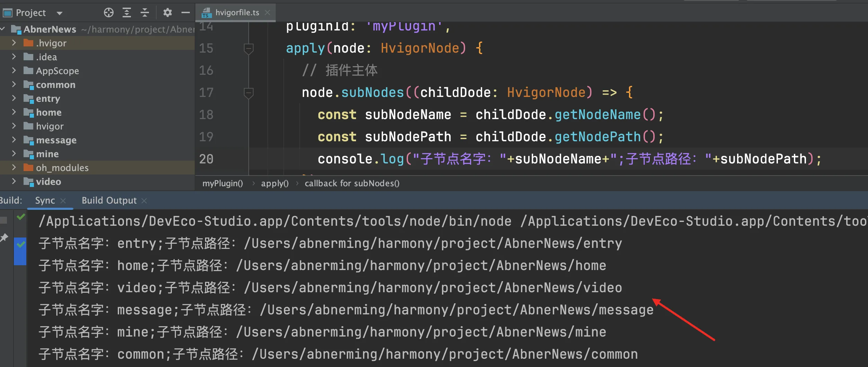The height and width of the screenshot is (367, 868).
Task: Expand the oh_modules folder
Action: tap(14, 168)
